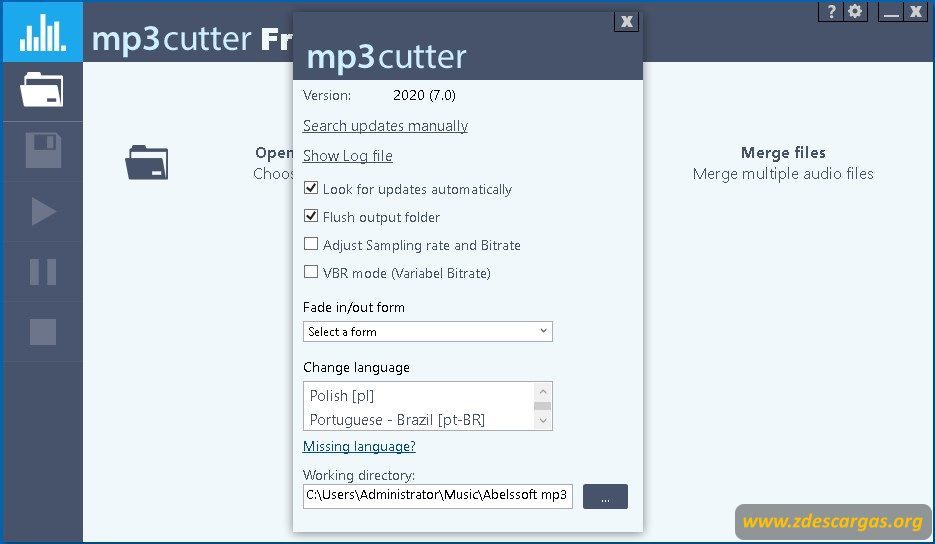Click the Missing language? link
935x544 pixels.
tap(359, 446)
